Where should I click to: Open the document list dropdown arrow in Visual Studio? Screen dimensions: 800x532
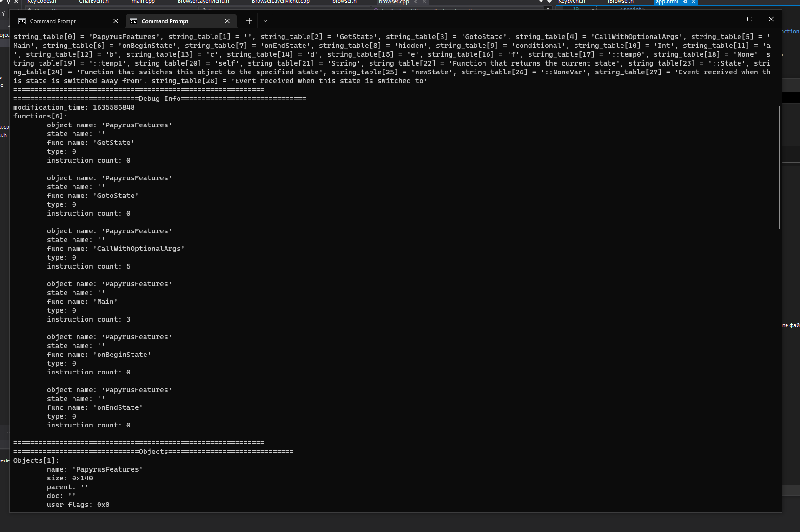click(x=541, y=2)
